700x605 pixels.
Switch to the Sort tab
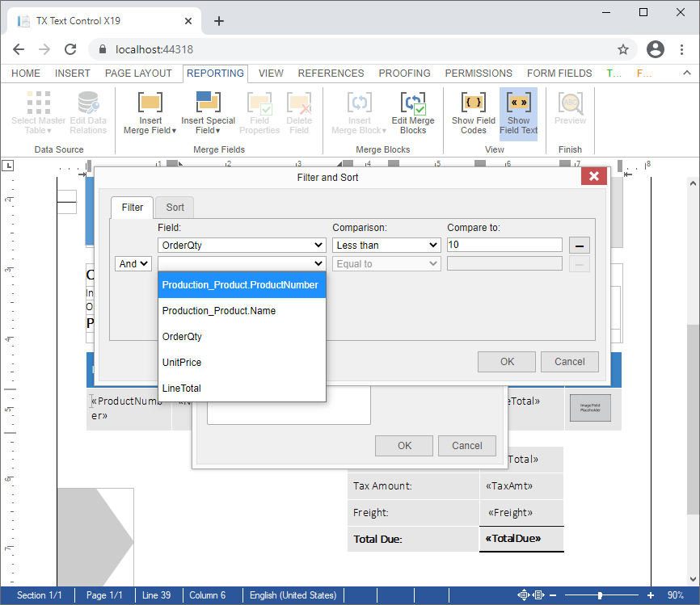(x=175, y=207)
